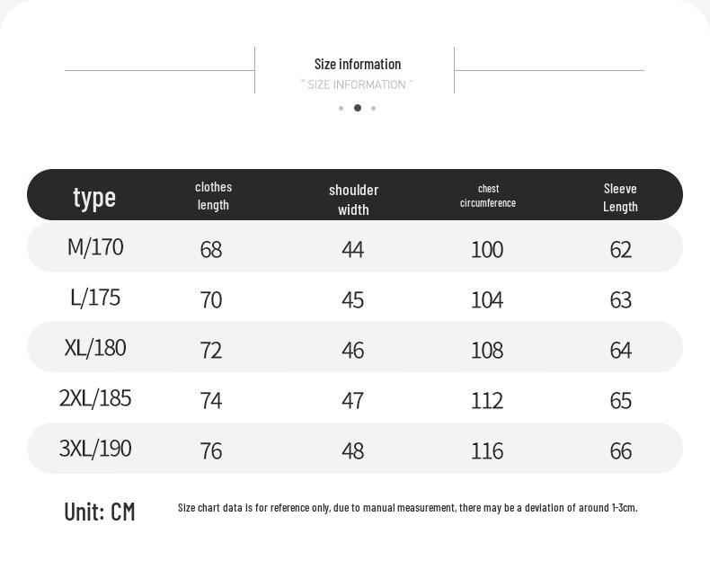The height and width of the screenshot is (588, 710).
Task: Select the 'clothes length' column header
Action: [x=213, y=196]
